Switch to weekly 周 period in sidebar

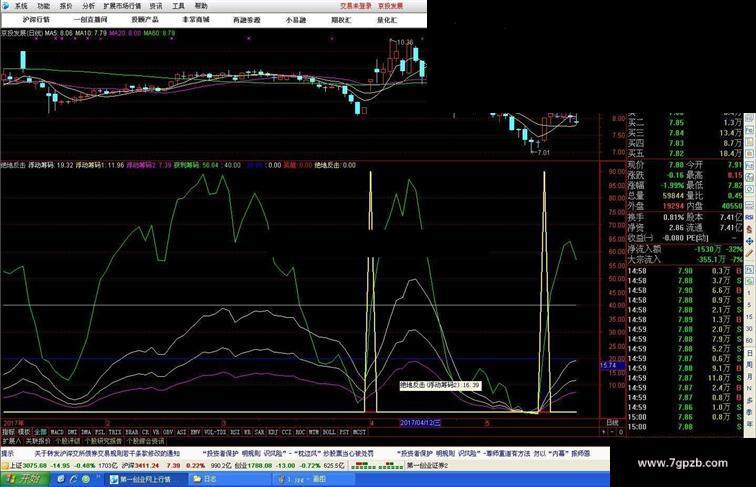pyautogui.click(x=749, y=365)
